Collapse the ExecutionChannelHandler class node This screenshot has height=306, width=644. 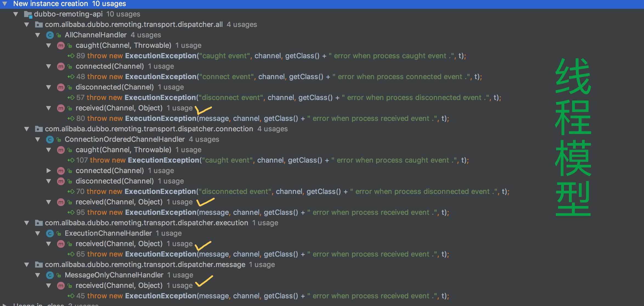[38, 233]
